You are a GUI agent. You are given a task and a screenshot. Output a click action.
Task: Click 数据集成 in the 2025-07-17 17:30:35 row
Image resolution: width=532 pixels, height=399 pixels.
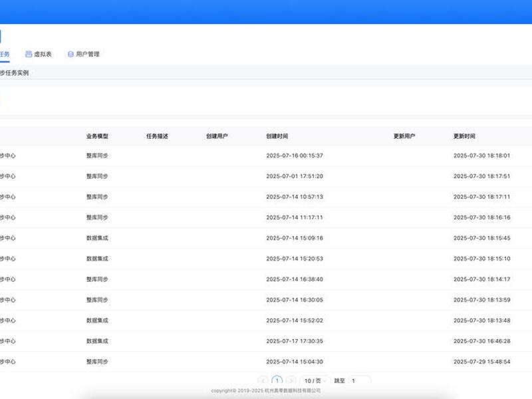point(97,341)
